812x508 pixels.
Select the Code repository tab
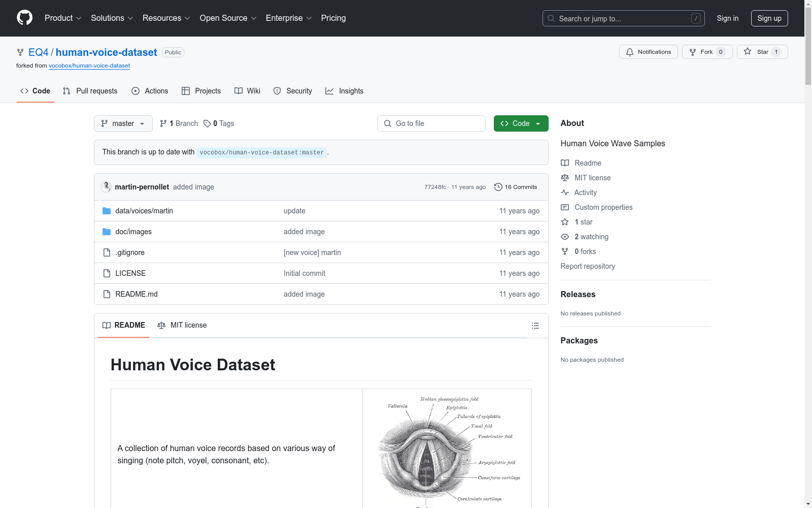click(x=36, y=91)
